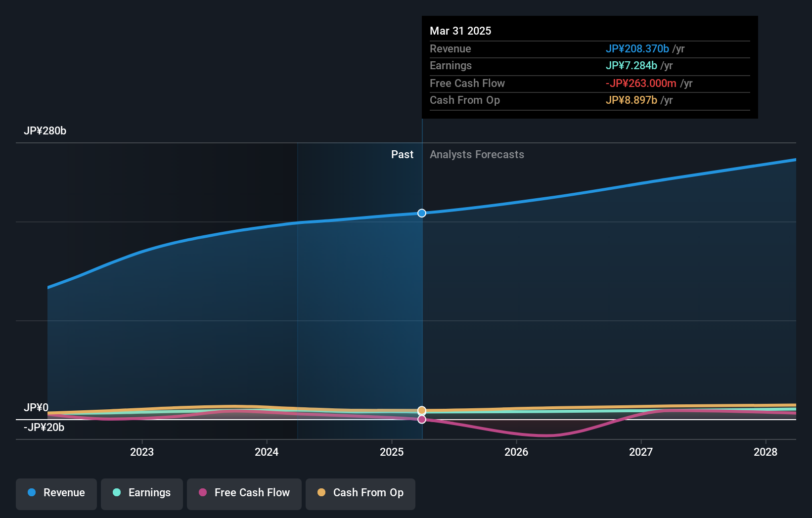Screen dimensions: 812x518
Task: Click the 2026 x-axis label
Action: click(516, 452)
